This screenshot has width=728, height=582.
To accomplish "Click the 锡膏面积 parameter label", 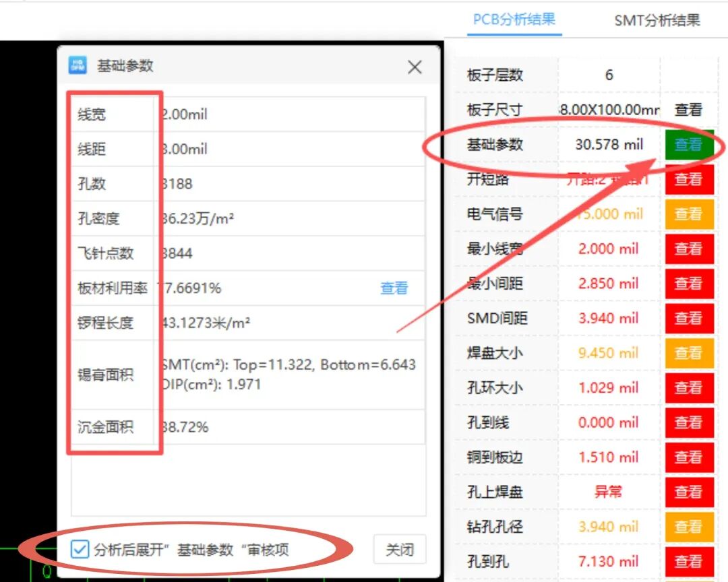I will tap(105, 375).
